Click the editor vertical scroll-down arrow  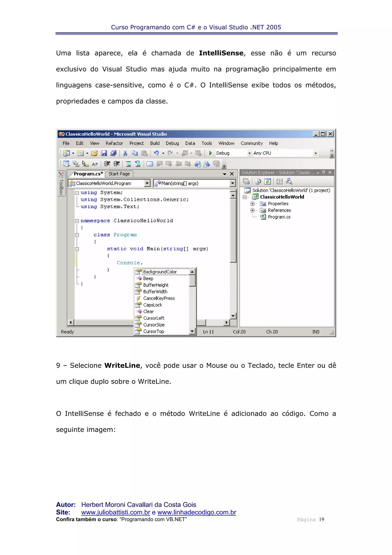[233, 316]
